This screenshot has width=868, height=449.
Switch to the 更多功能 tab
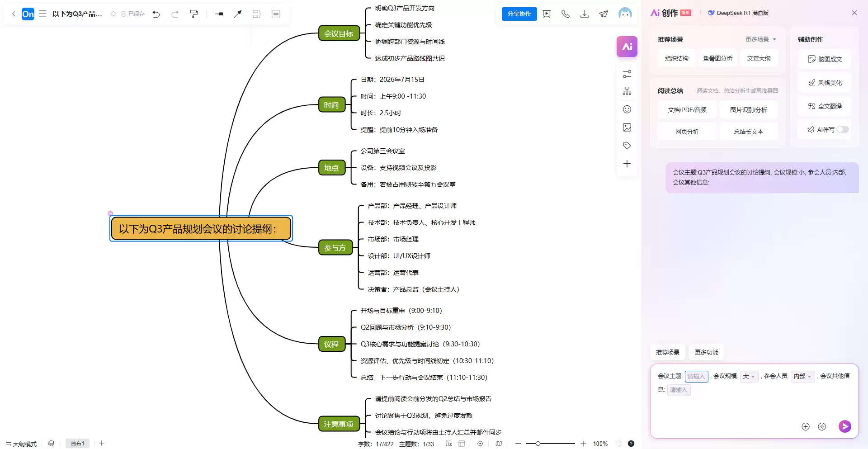[x=707, y=352]
